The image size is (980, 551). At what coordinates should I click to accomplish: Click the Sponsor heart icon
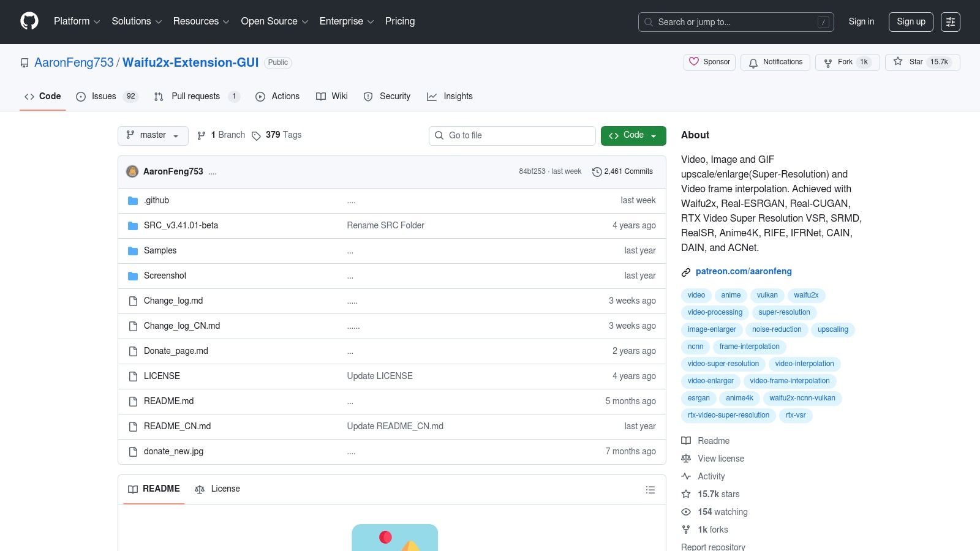click(694, 62)
